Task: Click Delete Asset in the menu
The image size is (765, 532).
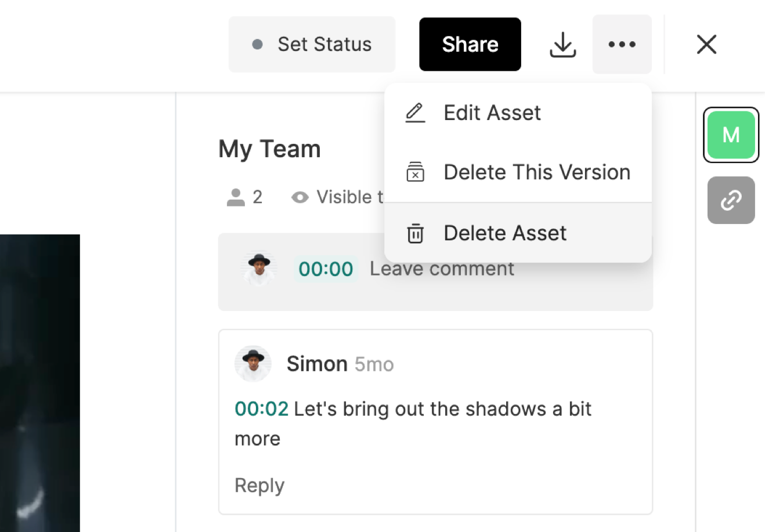Action: 504,233
